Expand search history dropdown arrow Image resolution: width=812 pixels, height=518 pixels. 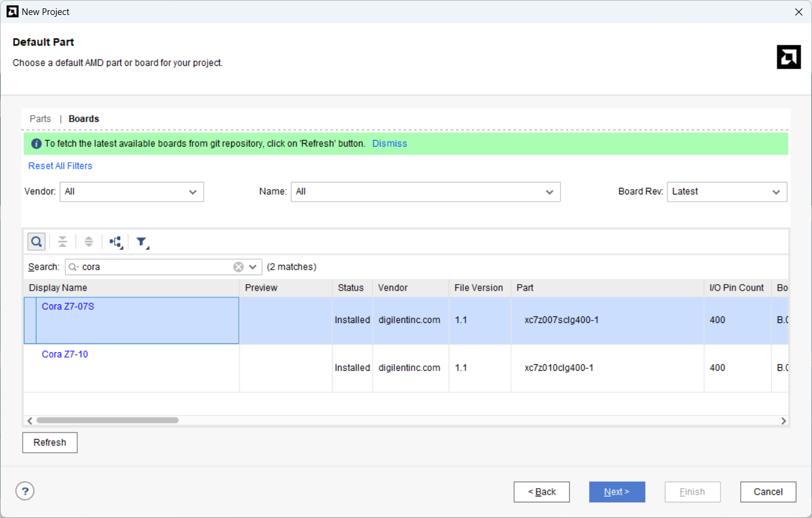pos(253,267)
